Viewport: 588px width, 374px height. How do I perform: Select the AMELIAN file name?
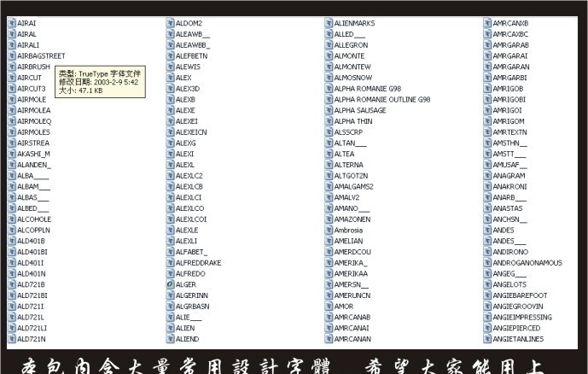(348, 241)
